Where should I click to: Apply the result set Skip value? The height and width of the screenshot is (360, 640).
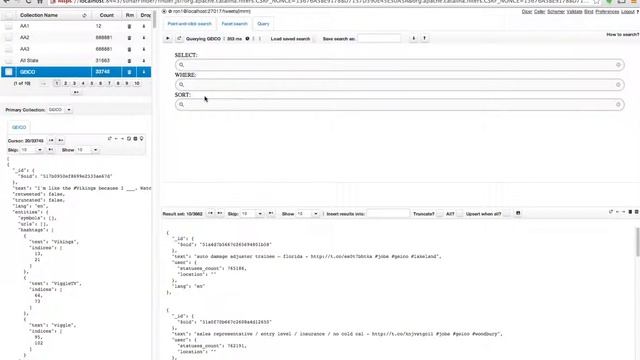point(271,213)
